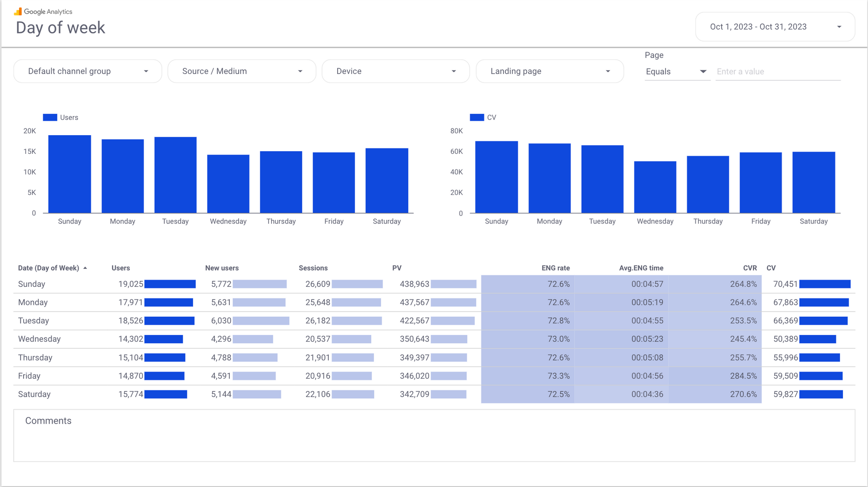The height and width of the screenshot is (487, 868).
Task: Click the CVR column header
Action: pos(749,268)
